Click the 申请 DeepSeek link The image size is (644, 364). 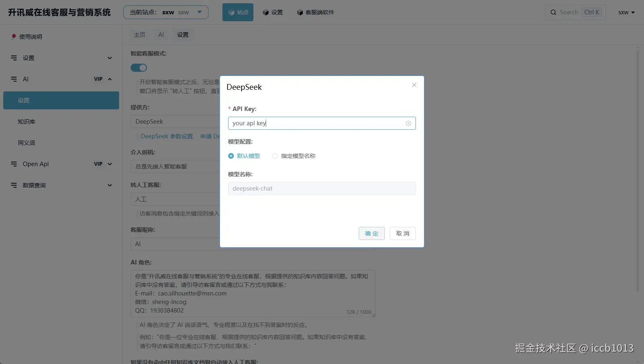click(210, 136)
